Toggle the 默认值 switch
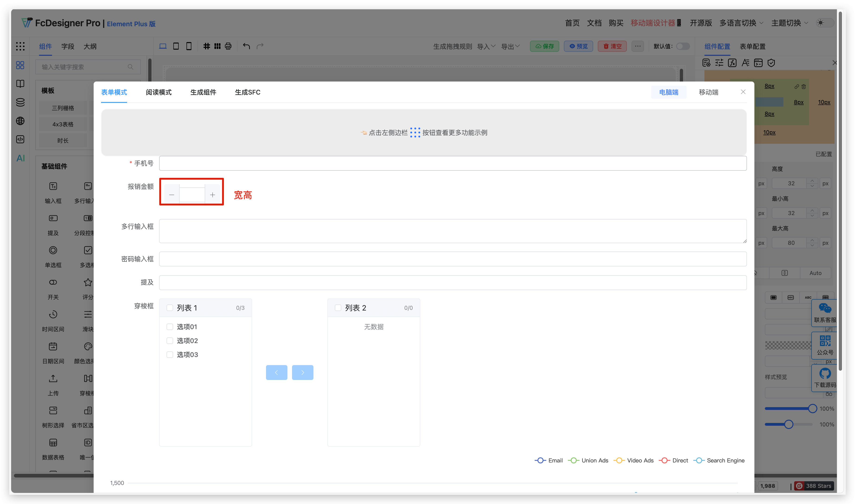855x504 pixels. pos(683,46)
